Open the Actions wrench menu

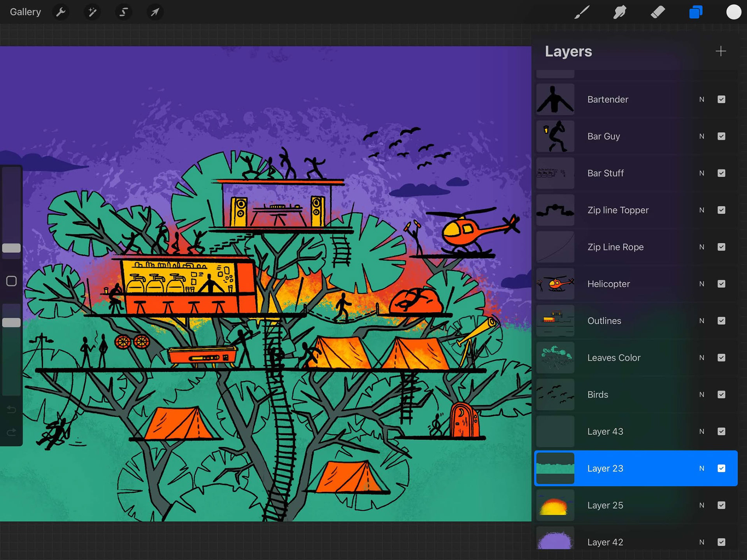tap(61, 12)
